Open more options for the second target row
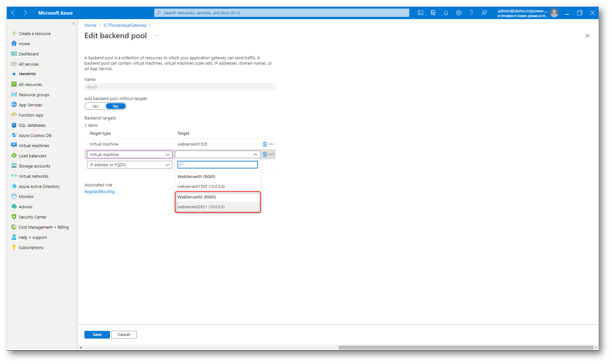Viewport: 612px width, 364px height. [271, 154]
